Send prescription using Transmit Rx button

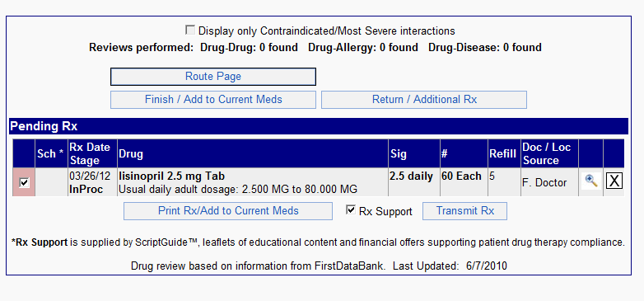coord(465,211)
